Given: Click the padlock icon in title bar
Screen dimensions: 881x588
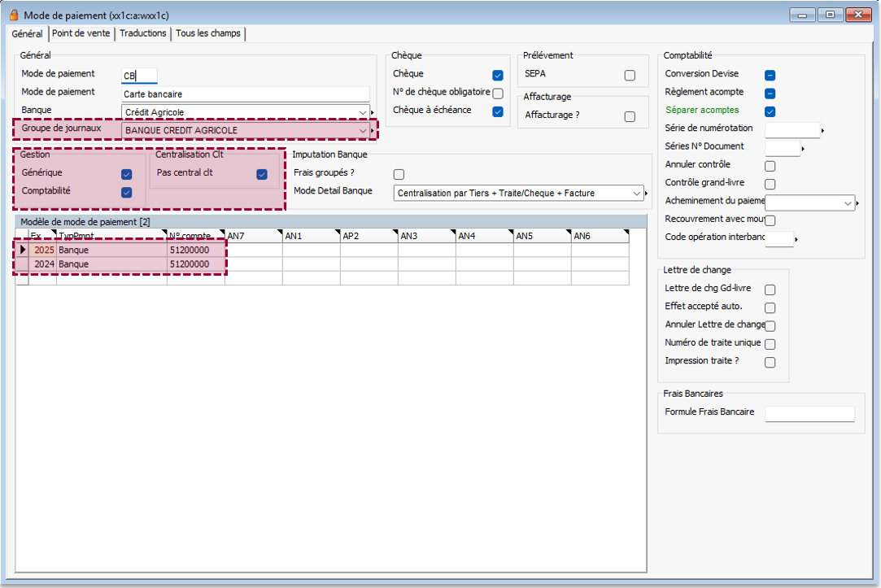Looking at the screenshot, I should point(13,15).
